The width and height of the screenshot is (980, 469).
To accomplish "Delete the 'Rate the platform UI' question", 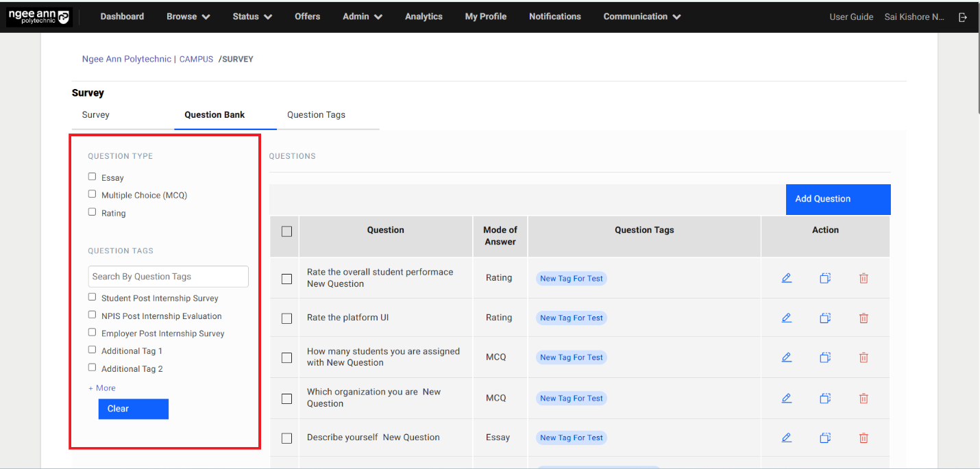I will click(x=863, y=318).
